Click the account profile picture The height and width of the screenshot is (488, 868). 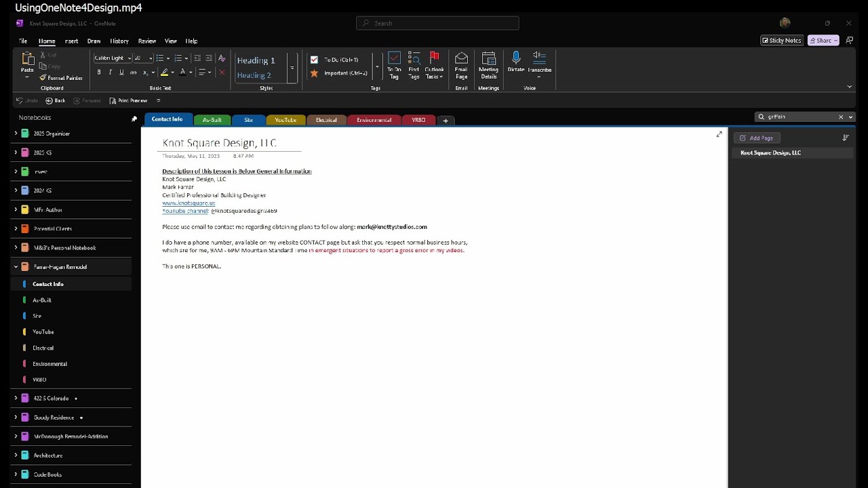[785, 23]
